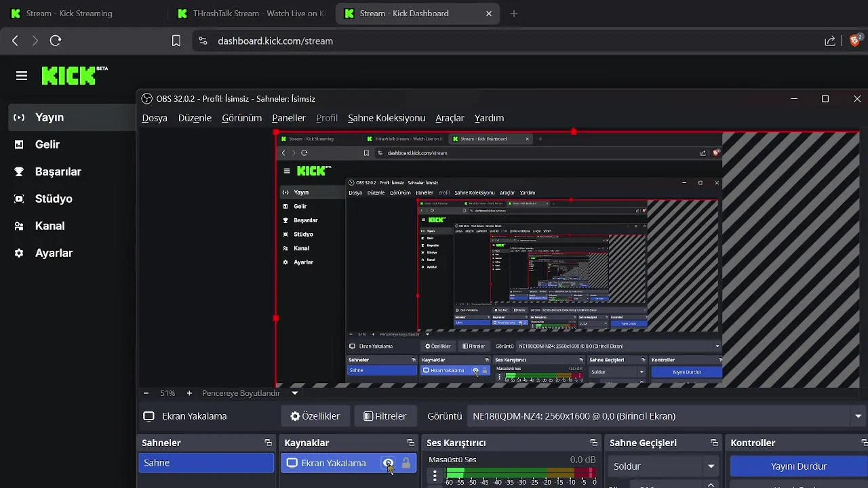Reload the browser page
Image resolution: width=868 pixels, height=488 pixels.
click(x=56, y=41)
